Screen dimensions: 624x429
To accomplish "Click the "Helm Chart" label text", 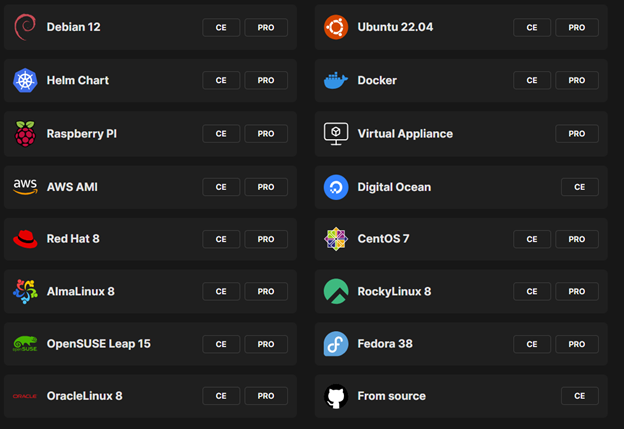I will click(x=78, y=80).
